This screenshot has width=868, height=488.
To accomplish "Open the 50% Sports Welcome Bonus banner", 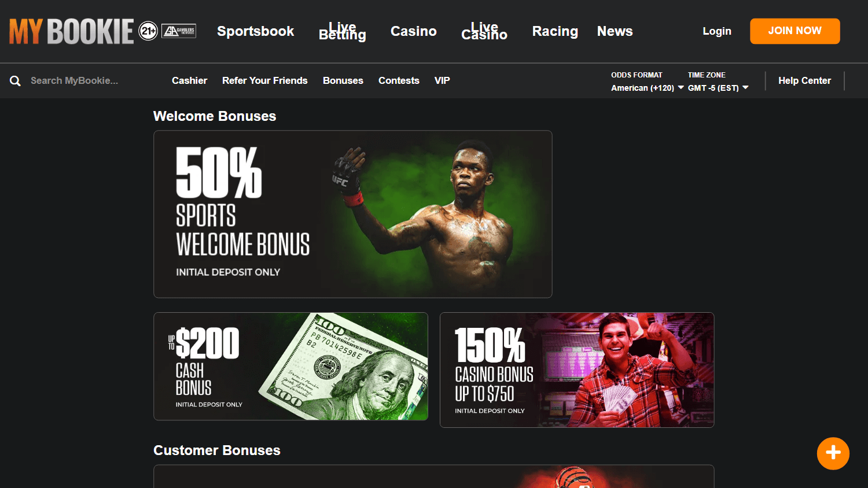I will 353,214.
